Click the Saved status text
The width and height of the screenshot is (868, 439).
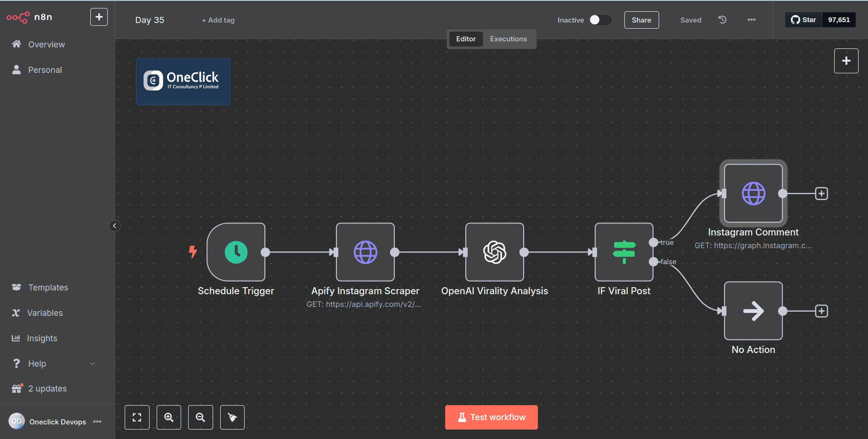[691, 20]
